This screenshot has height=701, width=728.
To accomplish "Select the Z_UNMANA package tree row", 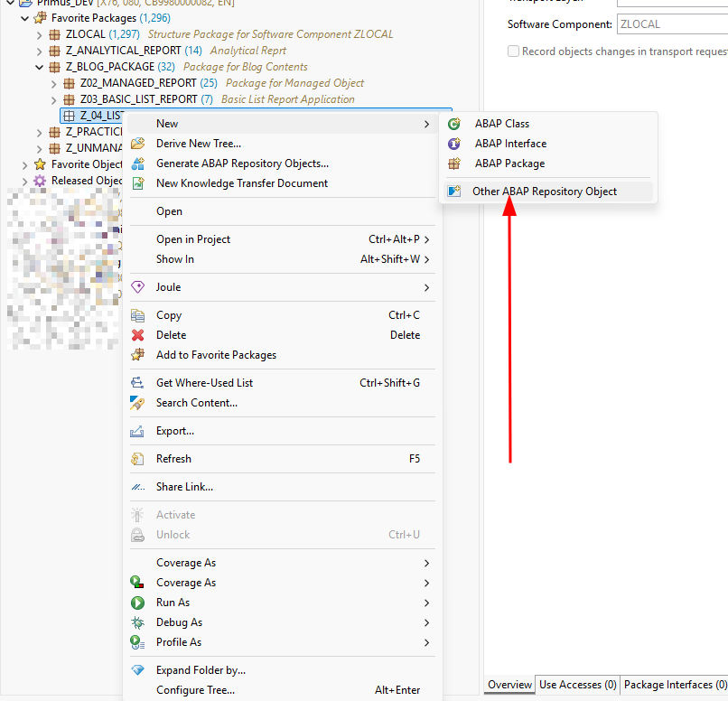I will pos(94,148).
